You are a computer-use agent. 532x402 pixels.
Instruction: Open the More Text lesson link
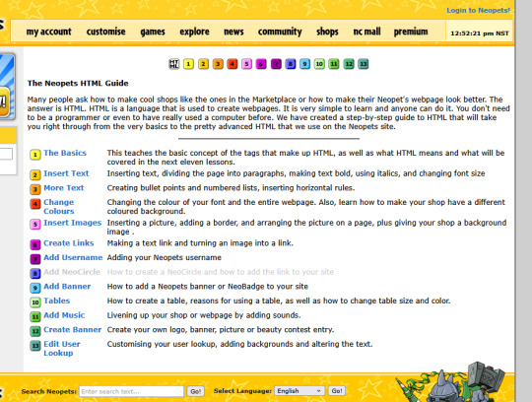pyautogui.click(x=63, y=188)
